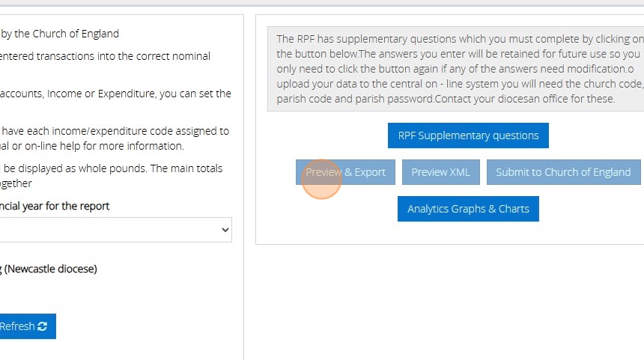Click the financial year for the report label
The width and height of the screenshot is (644, 360).
(x=55, y=206)
